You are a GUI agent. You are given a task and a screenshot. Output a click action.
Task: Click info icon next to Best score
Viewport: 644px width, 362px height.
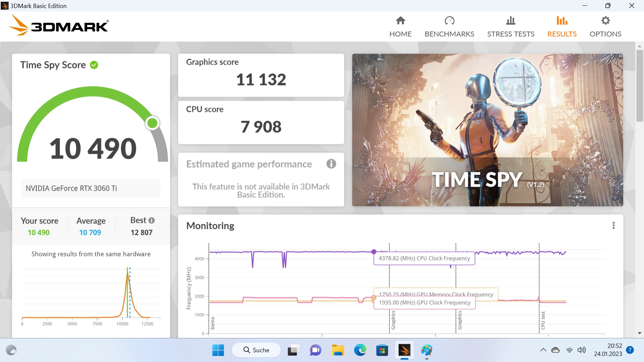tap(152, 221)
